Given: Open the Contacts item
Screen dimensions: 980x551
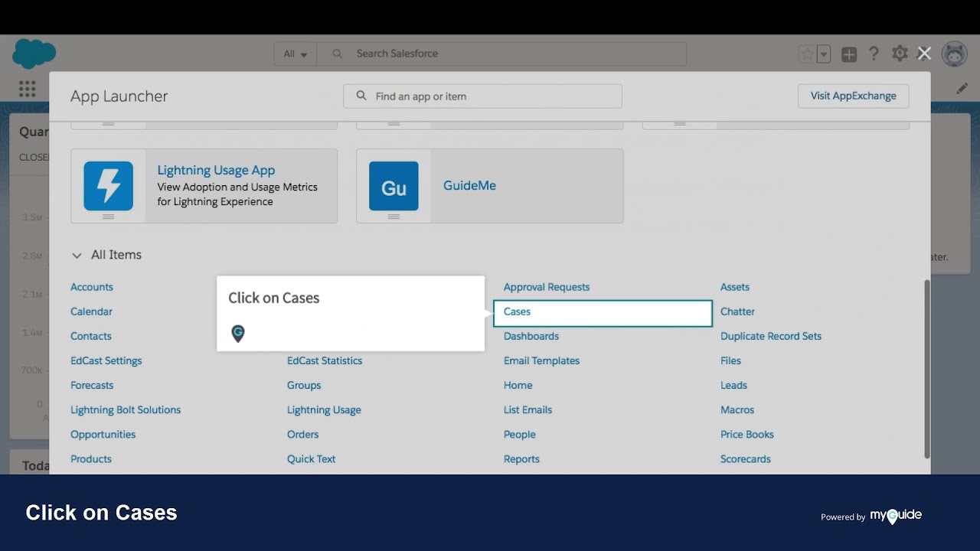Looking at the screenshot, I should (91, 336).
